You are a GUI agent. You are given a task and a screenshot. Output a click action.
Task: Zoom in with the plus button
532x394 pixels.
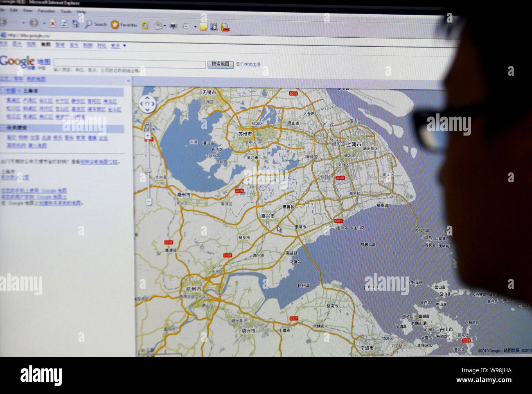coord(148,136)
